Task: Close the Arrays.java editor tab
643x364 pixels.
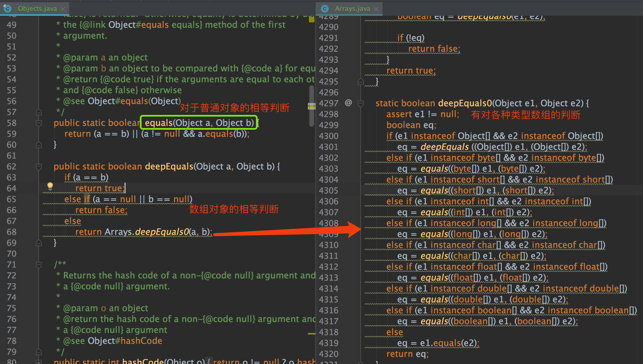Action: tap(376, 9)
